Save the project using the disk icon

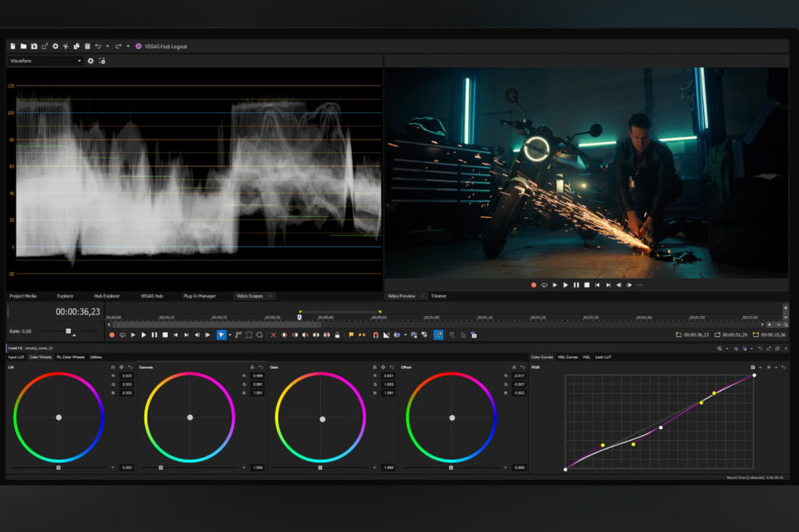34,46
